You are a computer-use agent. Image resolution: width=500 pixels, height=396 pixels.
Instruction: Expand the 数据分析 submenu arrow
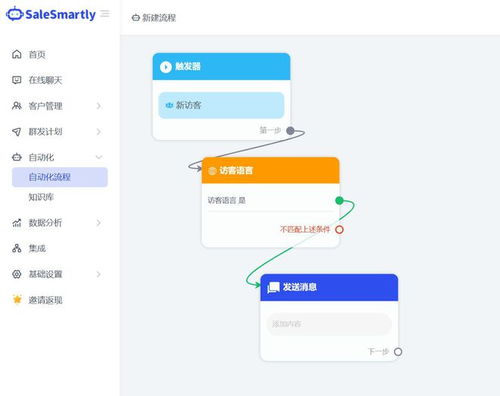tap(99, 223)
